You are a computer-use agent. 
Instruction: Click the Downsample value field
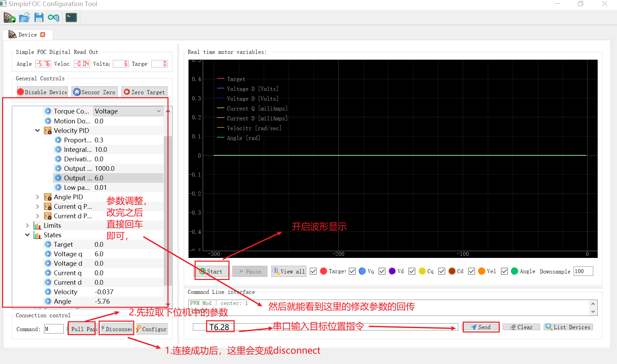point(583,271)
